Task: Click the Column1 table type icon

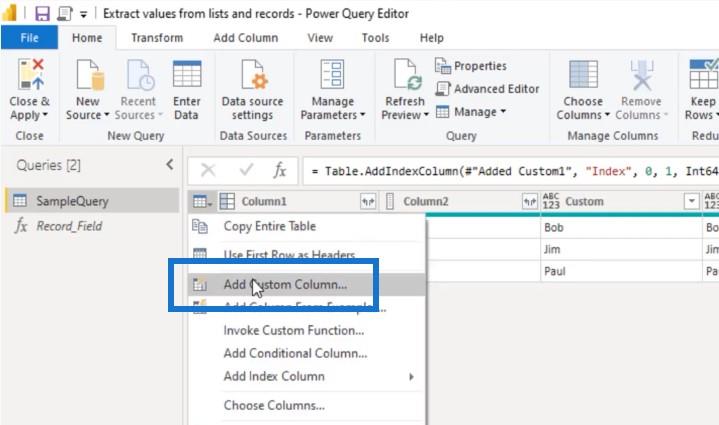Action: click(227, 201)
